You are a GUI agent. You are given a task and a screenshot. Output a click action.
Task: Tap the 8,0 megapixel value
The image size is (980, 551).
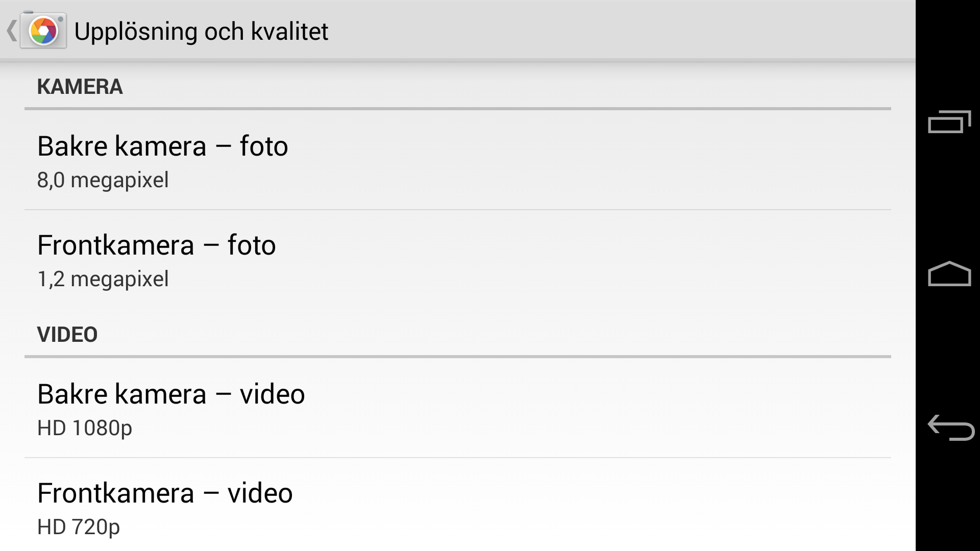[x=103, y=180]
